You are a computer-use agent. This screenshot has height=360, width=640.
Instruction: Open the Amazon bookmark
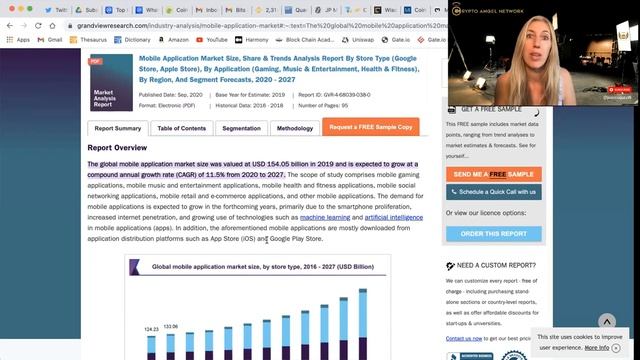pos(173,40)
